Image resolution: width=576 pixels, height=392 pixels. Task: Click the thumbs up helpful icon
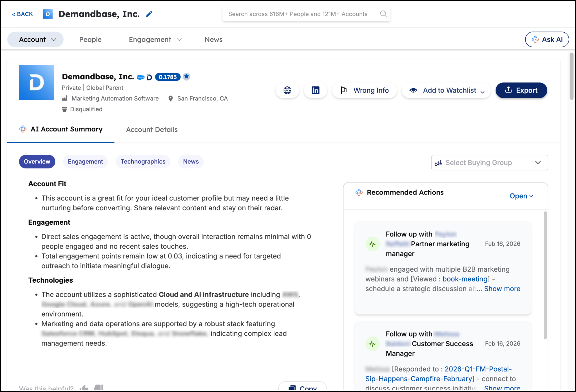(84, 388)
